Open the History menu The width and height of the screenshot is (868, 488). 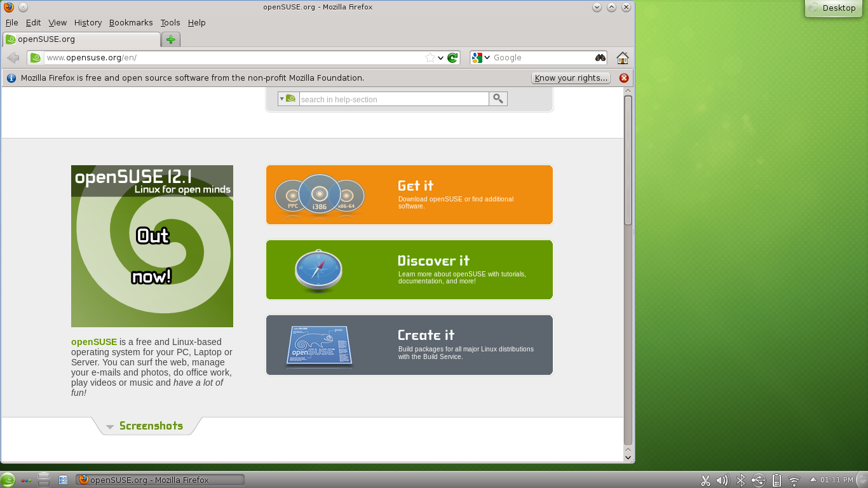click(88, 23)
